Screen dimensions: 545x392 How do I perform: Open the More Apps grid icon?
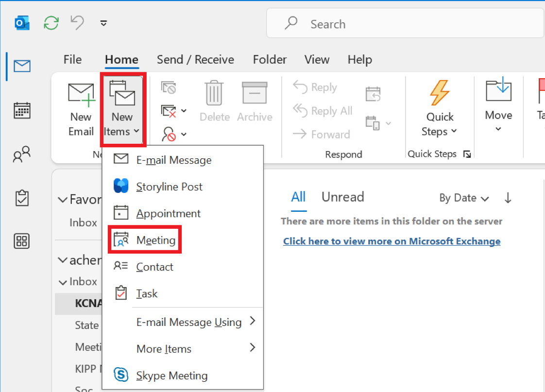(22, 241)
